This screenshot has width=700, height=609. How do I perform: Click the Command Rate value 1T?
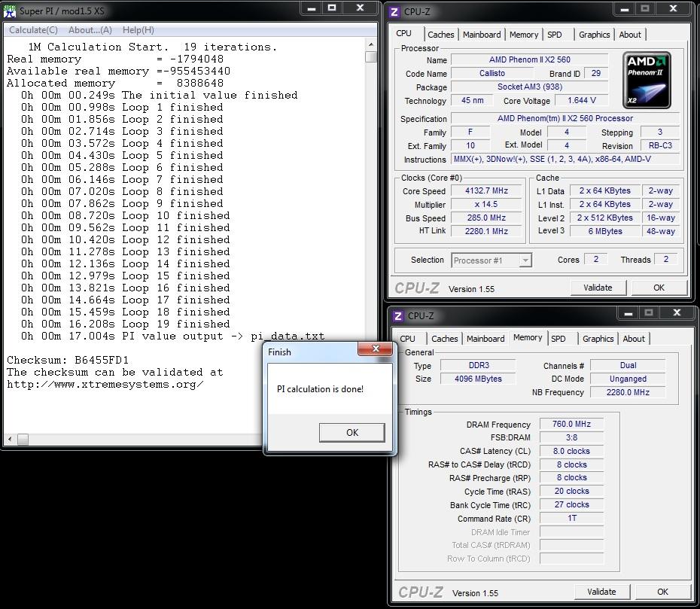tap(571, 518)
